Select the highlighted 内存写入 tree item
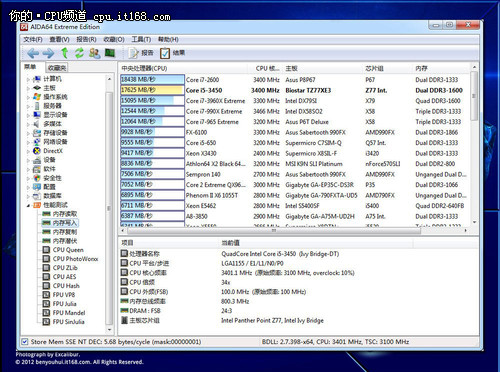Image resolution: width=500 pixels, height=372 pixels. pos(60,223)
